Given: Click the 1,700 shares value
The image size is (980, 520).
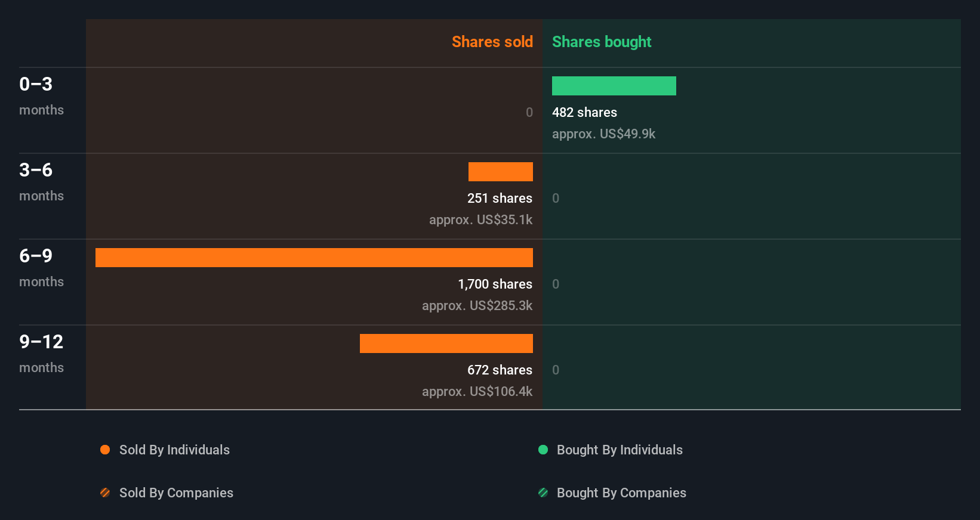Looking at the screenshot, I should (495, 284).
